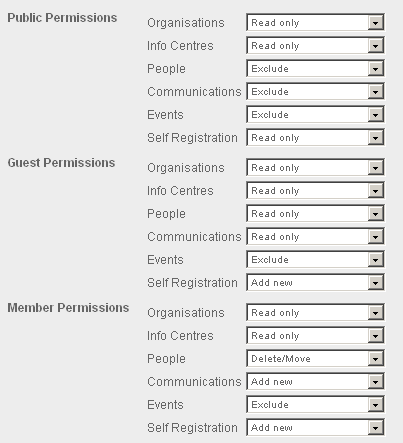Viewport: 403px width, 443px height.
Task: Change Public Permissions Events dropdown
Action: click(x=315, y=115)
